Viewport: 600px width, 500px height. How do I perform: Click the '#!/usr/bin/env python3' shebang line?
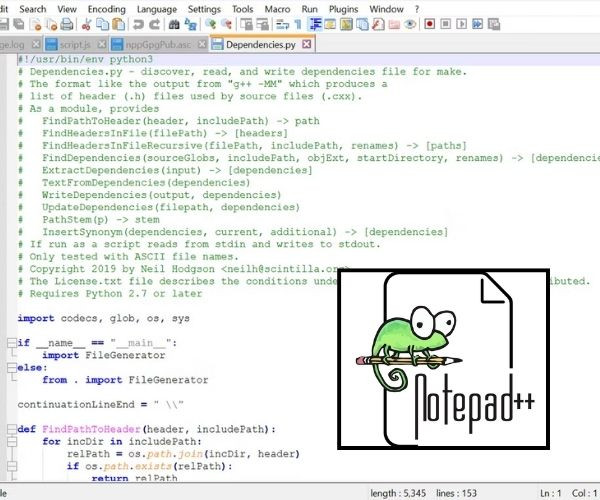click(x=85, y=59)
